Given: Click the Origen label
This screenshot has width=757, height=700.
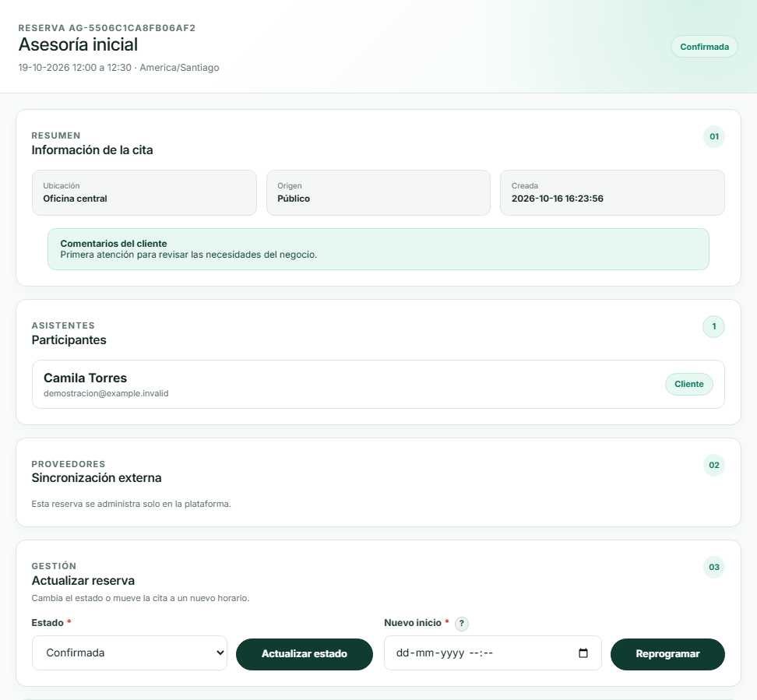Looking at the screenshot, I should [x=290, y=186].
